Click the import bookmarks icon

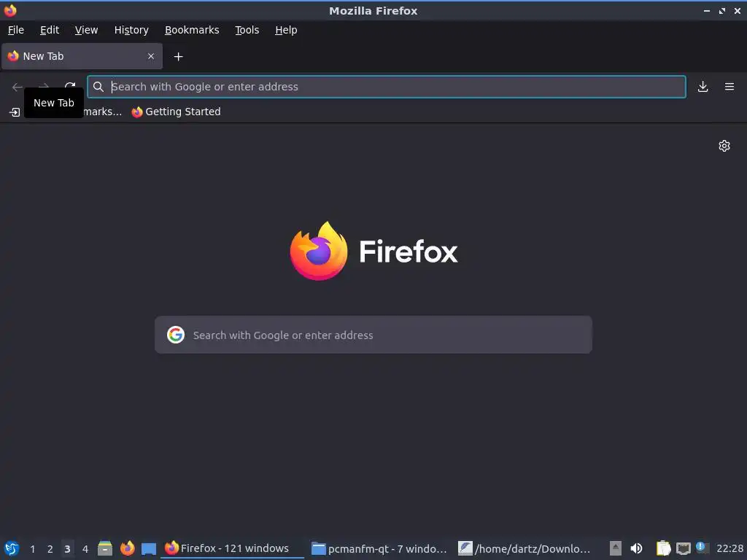pos(15,112)
